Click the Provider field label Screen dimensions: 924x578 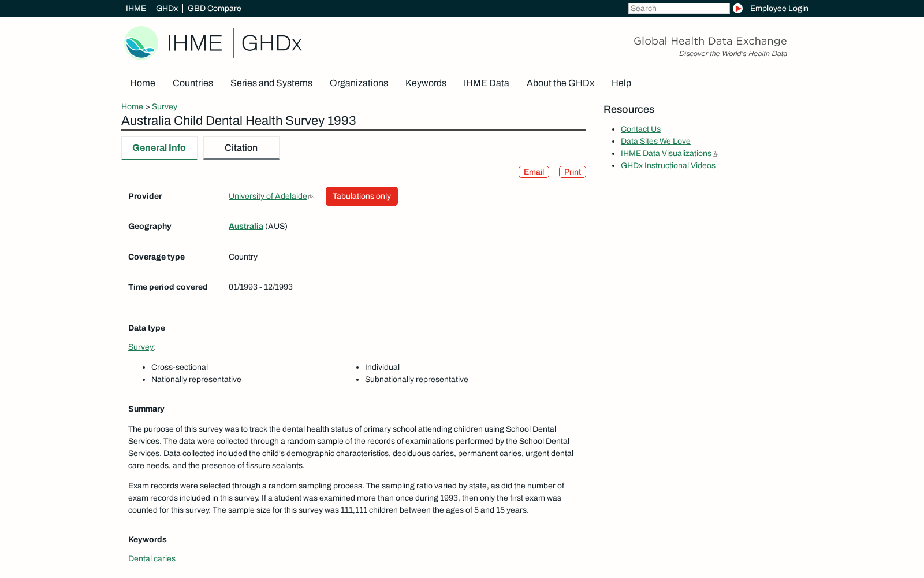[x=145, y=197]
